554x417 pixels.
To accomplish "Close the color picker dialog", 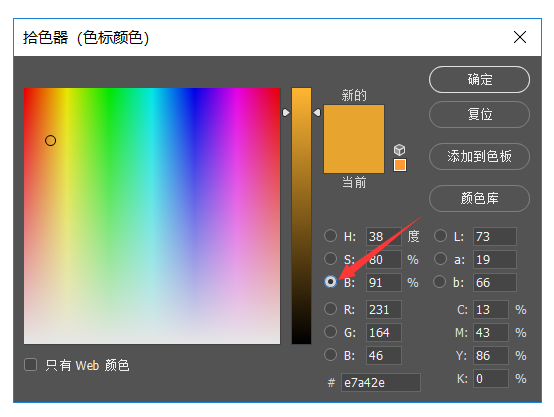I will coord(520,37).
